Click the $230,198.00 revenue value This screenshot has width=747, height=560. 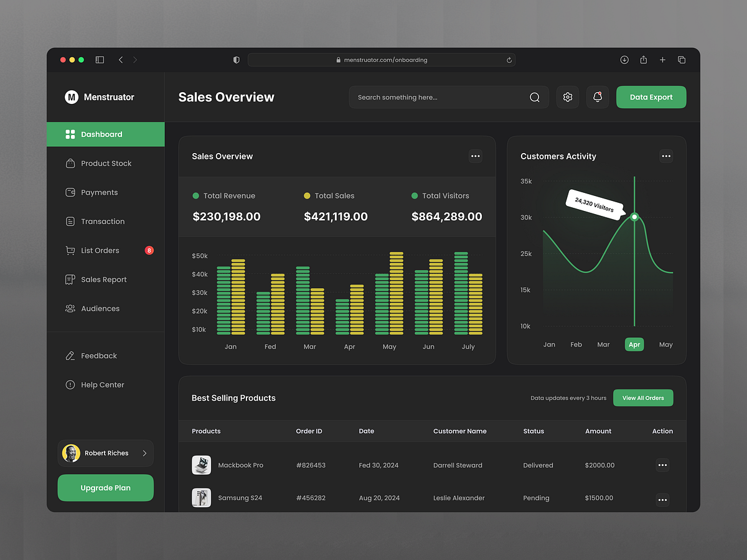click(x=227, y=217)
